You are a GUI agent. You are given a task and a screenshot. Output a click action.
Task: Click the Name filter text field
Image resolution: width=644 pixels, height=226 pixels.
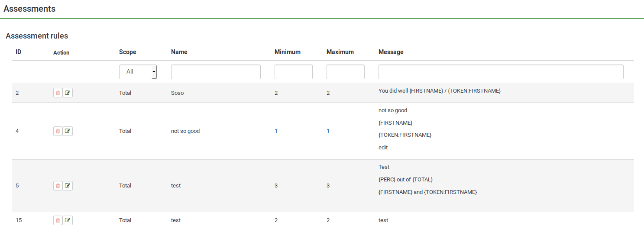tap(216, 72)
